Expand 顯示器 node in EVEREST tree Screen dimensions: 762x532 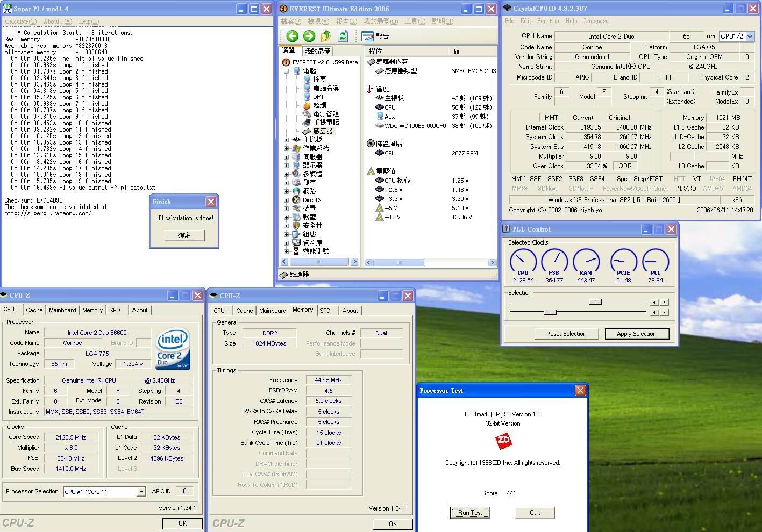coord(286,166)
